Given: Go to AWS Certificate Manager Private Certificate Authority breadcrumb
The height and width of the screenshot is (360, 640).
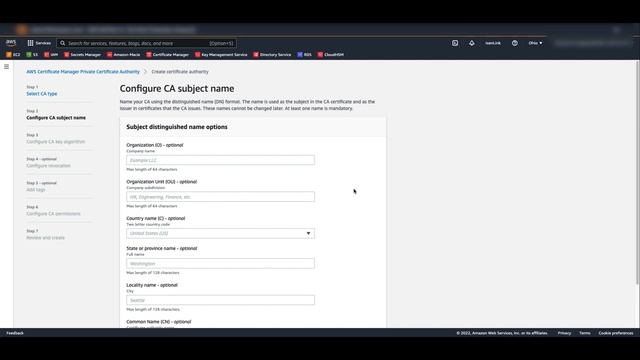Looking at the screenshot, I should pos(83,71).
